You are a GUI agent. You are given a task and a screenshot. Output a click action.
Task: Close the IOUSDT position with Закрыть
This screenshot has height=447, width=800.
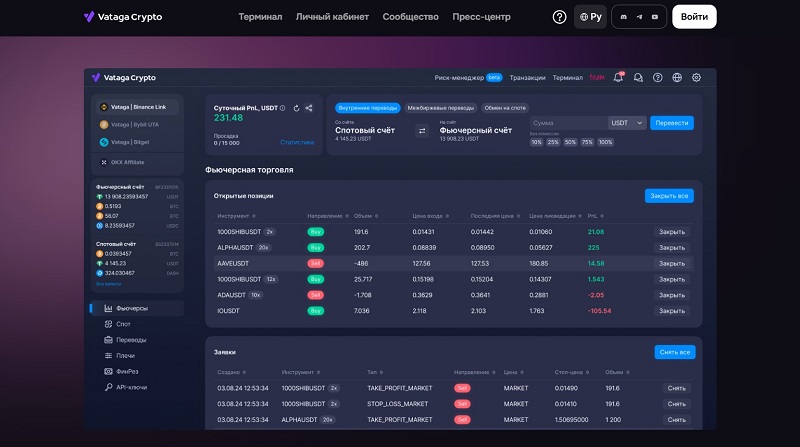click(672, 311)
